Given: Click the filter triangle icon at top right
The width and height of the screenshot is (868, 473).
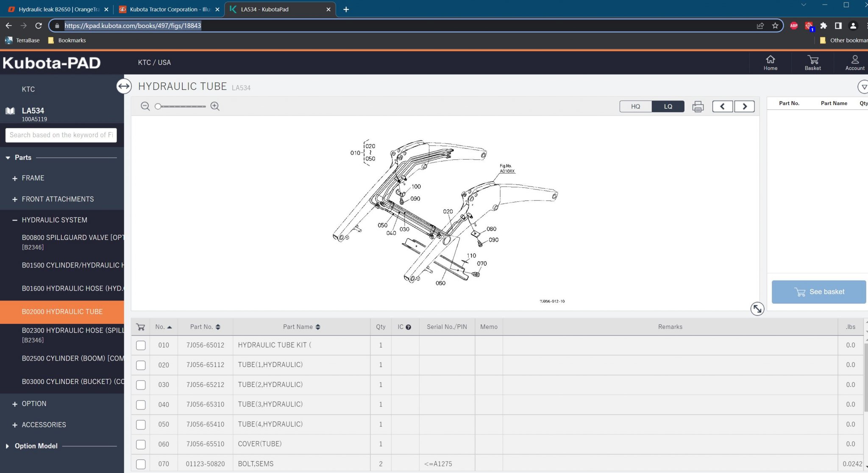Looking at the screenshot, I should tap(863, 87).
